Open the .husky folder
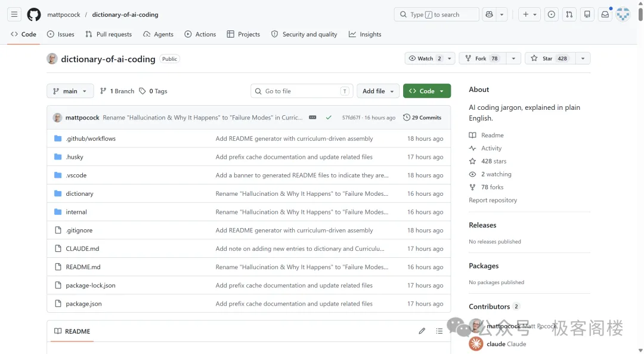 pyautogui.click(x=75, y=156)
